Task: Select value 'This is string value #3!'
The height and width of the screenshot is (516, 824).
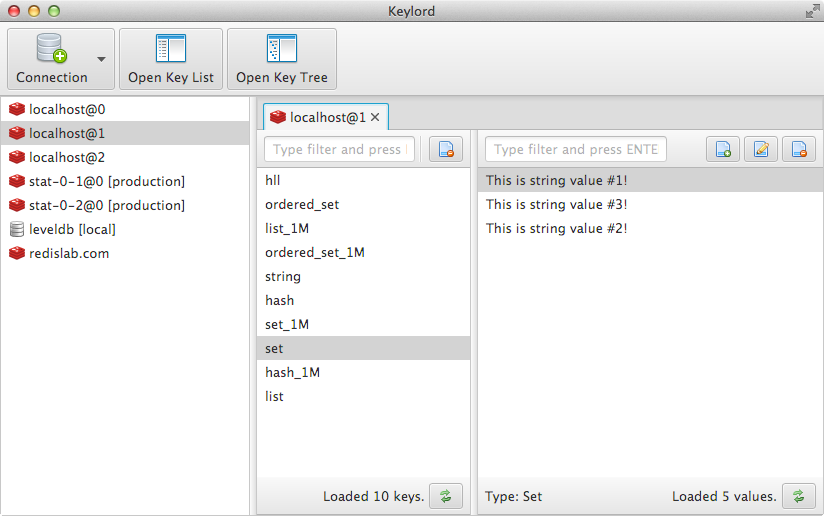Action: tap(651, 204)
